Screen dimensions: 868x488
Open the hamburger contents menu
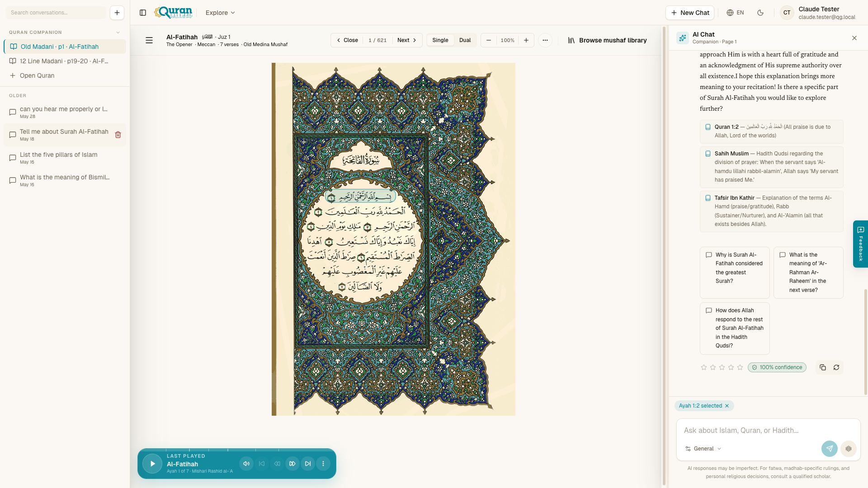149,40
